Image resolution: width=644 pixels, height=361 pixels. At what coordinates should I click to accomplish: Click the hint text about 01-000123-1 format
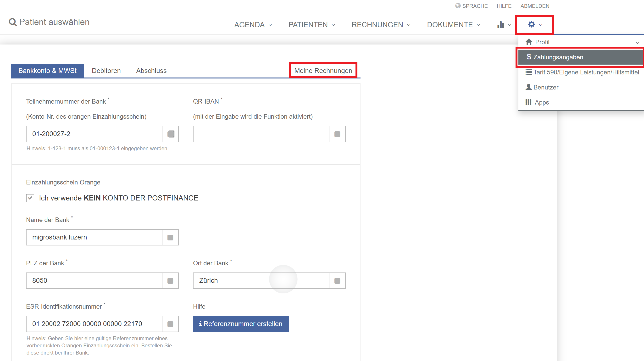click(97, 149)
